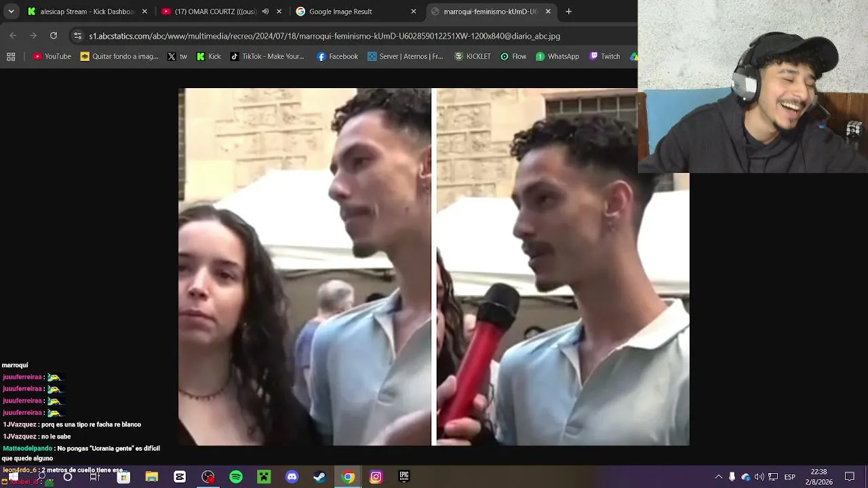Open the X 'tw' bookmark
The height and width of the screenshot is (488, 868).
point(178,57)
